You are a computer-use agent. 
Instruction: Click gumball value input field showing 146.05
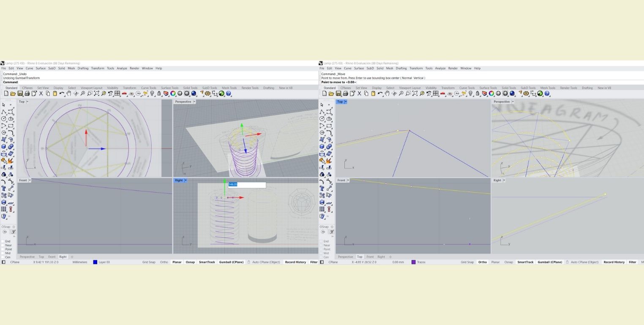pyautogui.click(x=247, y=185)
